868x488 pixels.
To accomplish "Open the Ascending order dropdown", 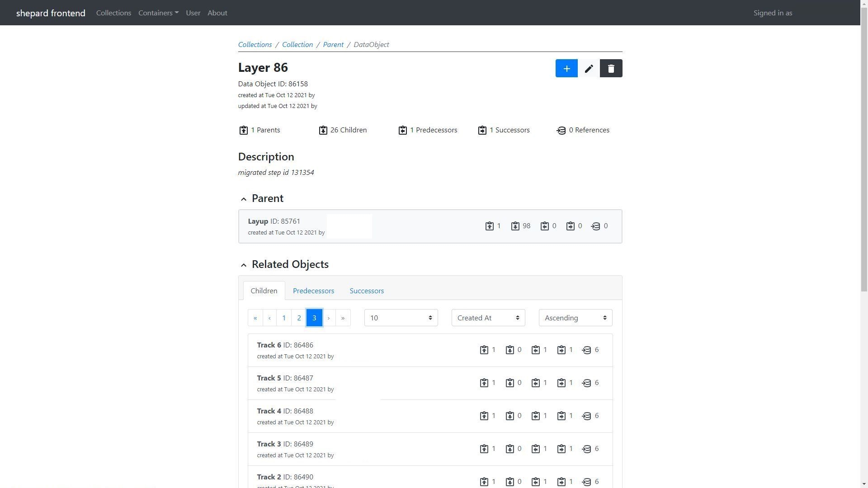I will 575,318.
